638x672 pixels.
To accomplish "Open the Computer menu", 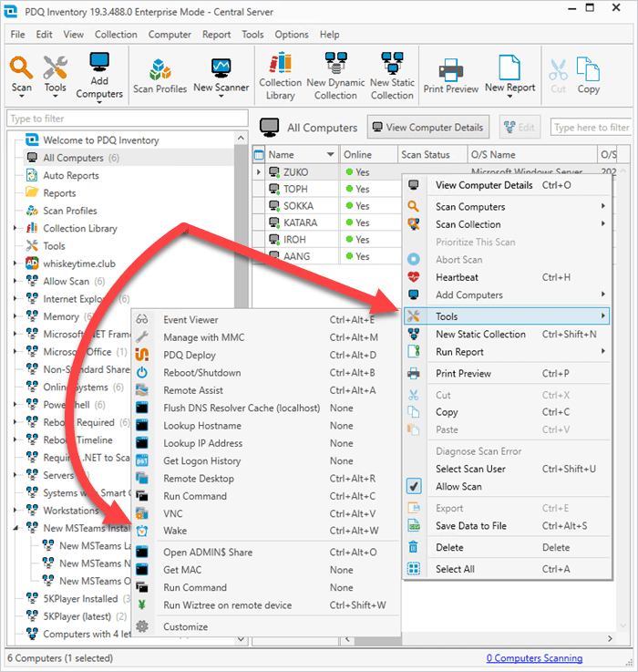I will pos(170,35).
